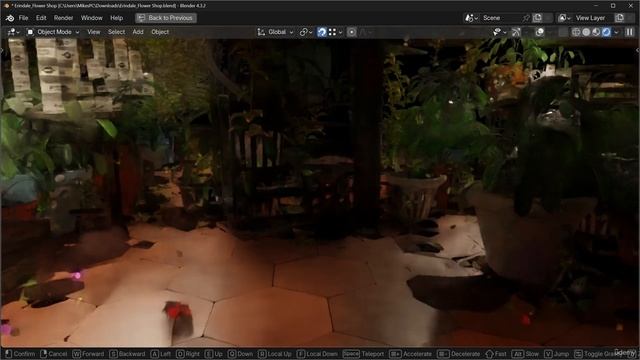The width and height of the screenshot is (640, 360).
Task: Click the Blender logo icon
Action: tap(10, 18)
